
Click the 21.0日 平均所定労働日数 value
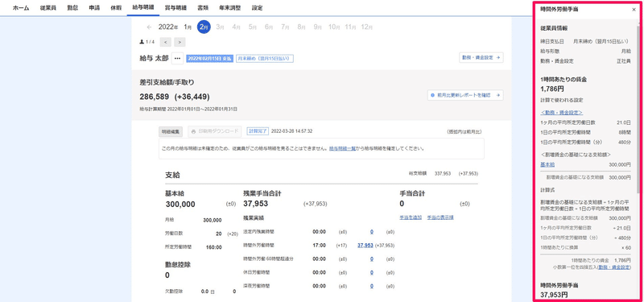click(624, 122)
